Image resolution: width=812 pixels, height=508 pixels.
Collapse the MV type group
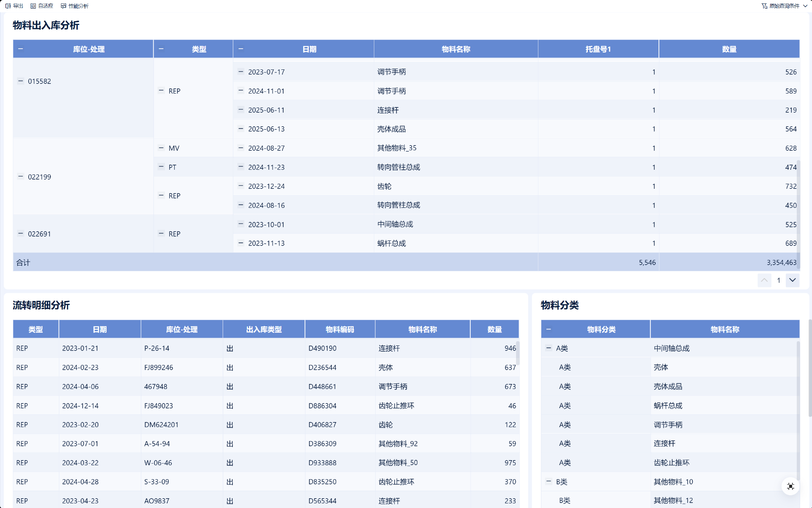click(x=161, y=148)
